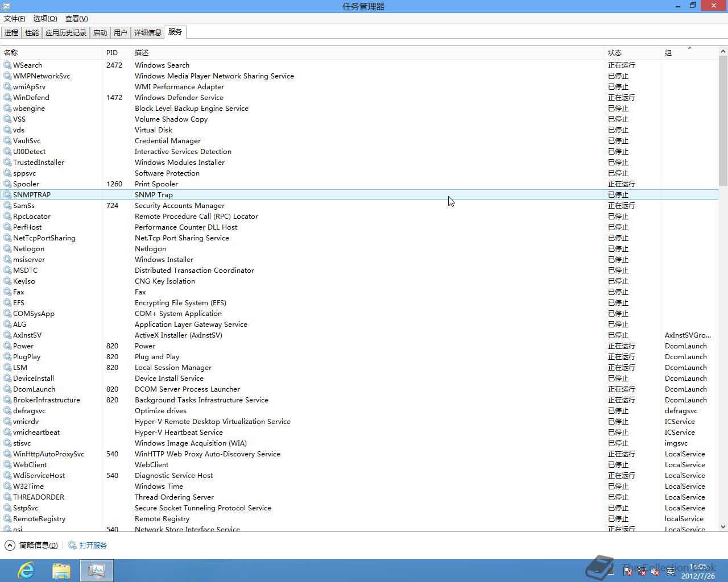Click the service icon next to Fax

(7, 292)
